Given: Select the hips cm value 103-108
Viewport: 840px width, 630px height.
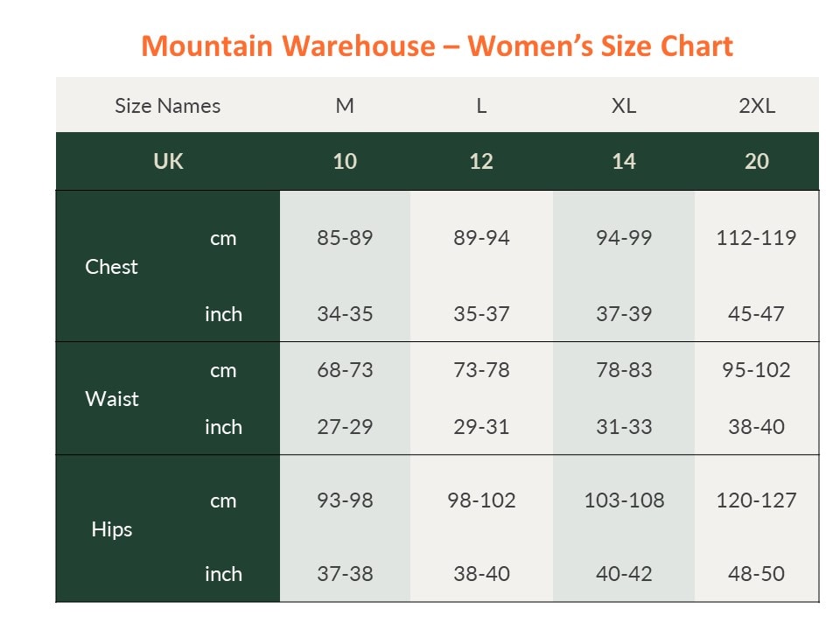Looking at the screenshot, I should [x=623, y=500].
